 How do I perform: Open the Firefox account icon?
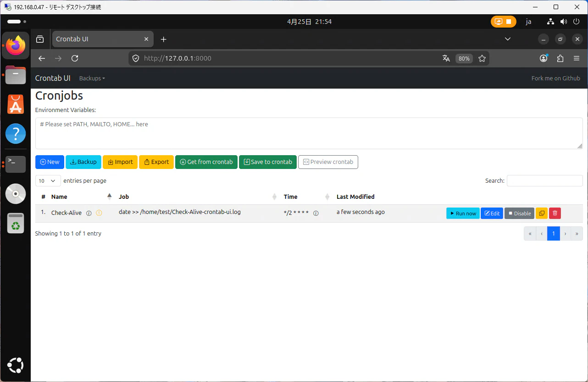point(544,58)
